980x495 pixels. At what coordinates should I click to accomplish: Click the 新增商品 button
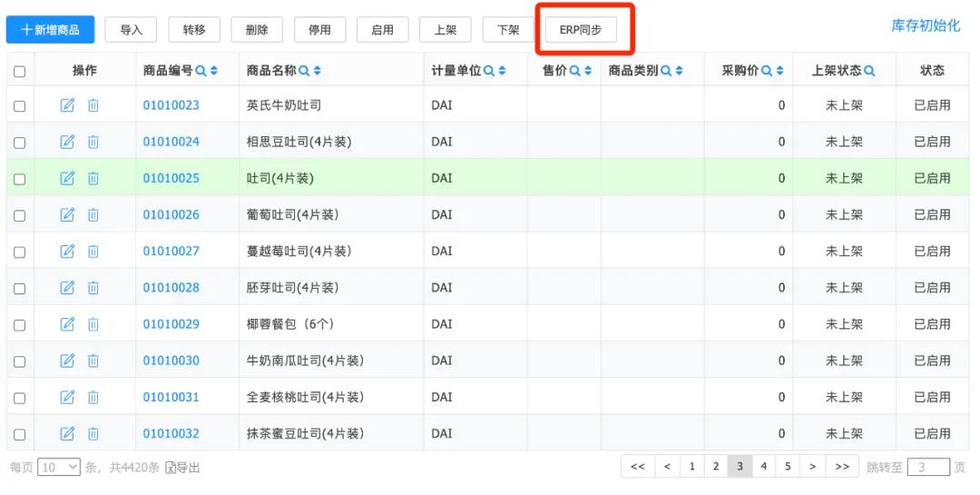coord(50,29)
